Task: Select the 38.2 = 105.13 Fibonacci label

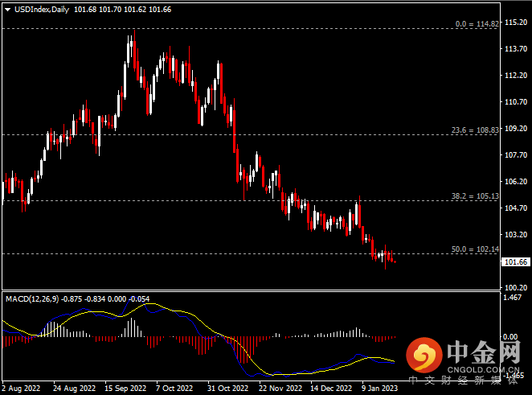Action: point(475,196)
